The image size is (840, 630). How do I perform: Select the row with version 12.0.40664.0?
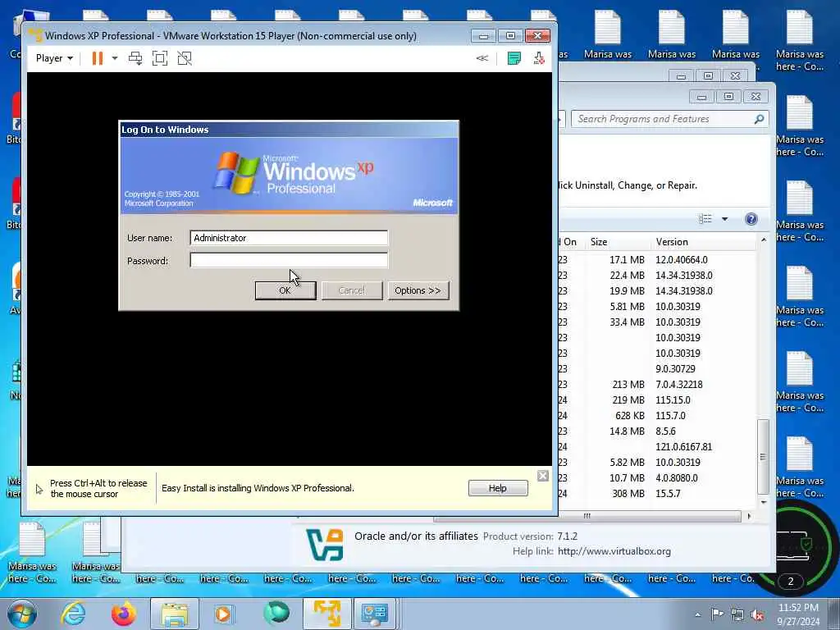click(657, 260)
